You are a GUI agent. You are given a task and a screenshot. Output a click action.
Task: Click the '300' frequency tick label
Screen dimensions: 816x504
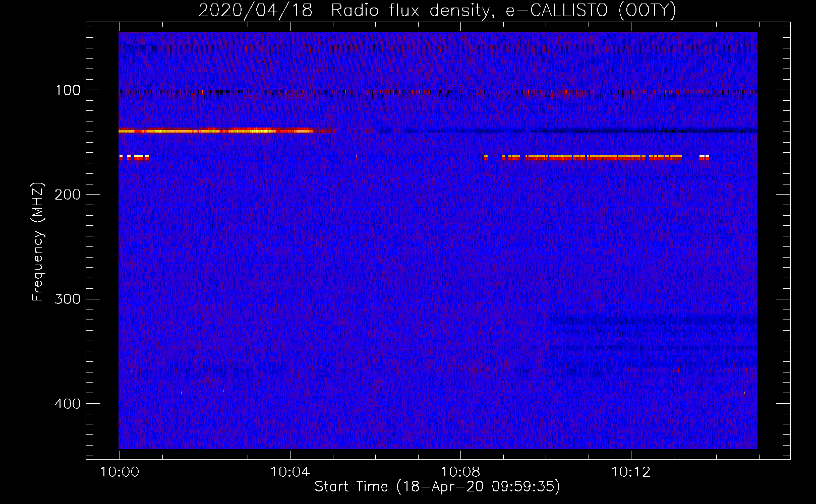tap(68, 299)
